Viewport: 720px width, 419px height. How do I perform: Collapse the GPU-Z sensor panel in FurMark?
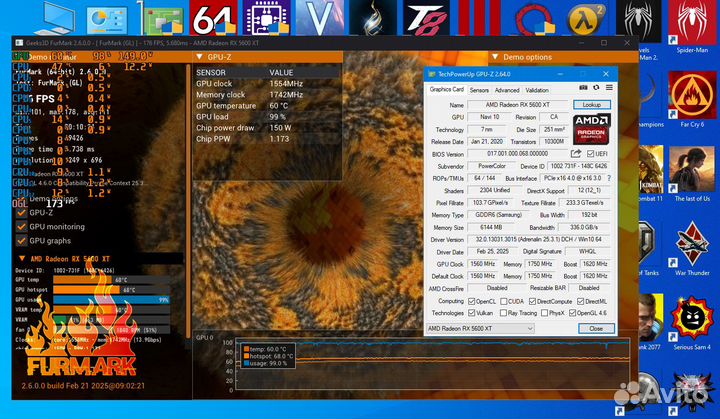[x=199, y=58]
